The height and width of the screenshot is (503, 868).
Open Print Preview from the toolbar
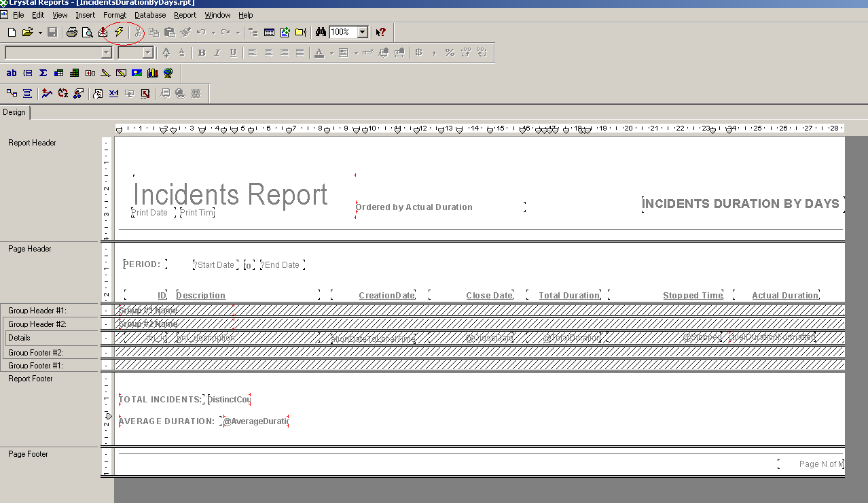point(87,32)
